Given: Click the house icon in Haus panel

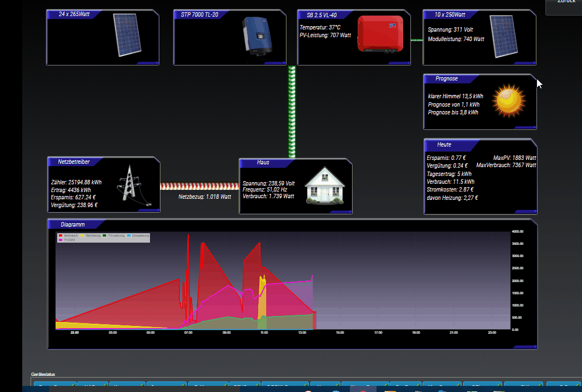Looking at the screenshot, I should tap(324, 185).
